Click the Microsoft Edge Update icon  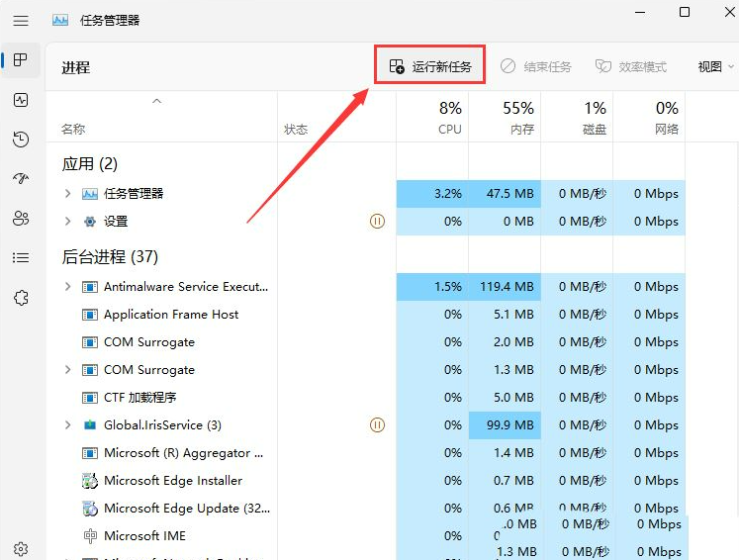pyautogui.click(x=90, y=509)
